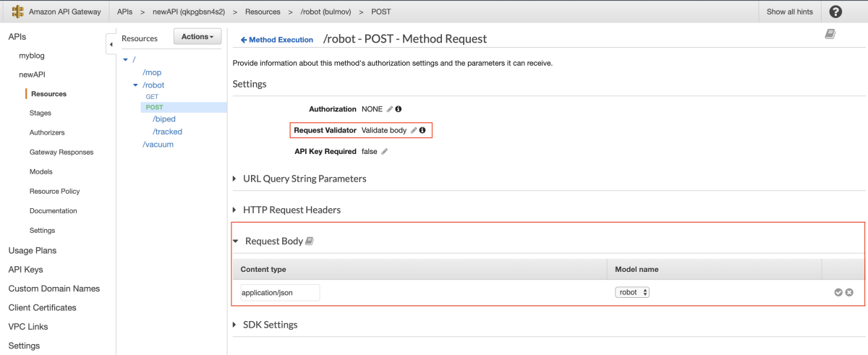Image resolution: width=868 pixels, height=355 pixels.
Task: Go back via Method Execution link
Action: tap(277, 40)
